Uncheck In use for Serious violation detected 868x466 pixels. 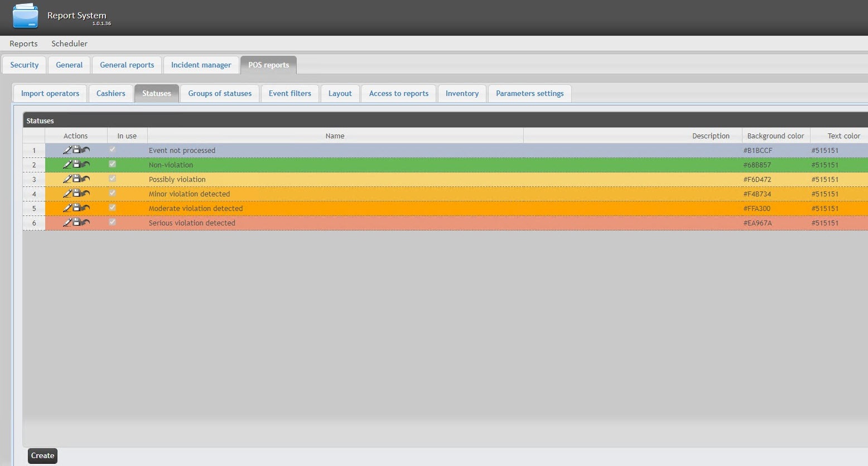pos(112,222)
